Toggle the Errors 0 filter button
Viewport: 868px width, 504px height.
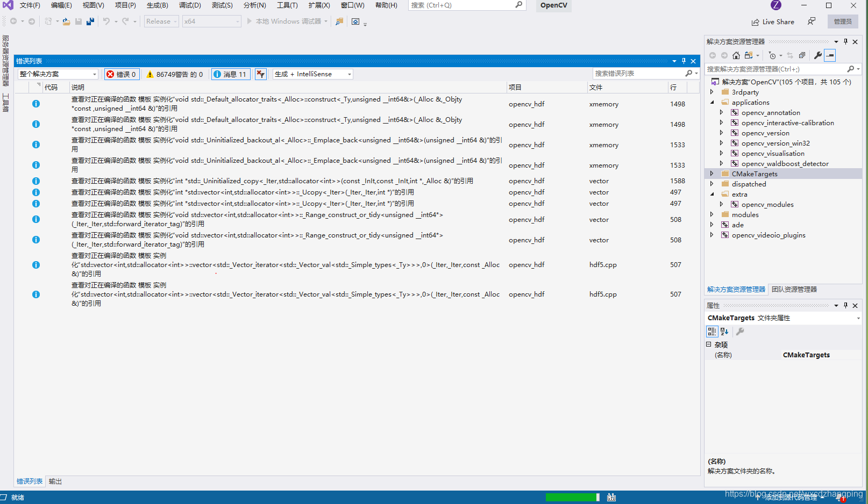click(123, 74)
